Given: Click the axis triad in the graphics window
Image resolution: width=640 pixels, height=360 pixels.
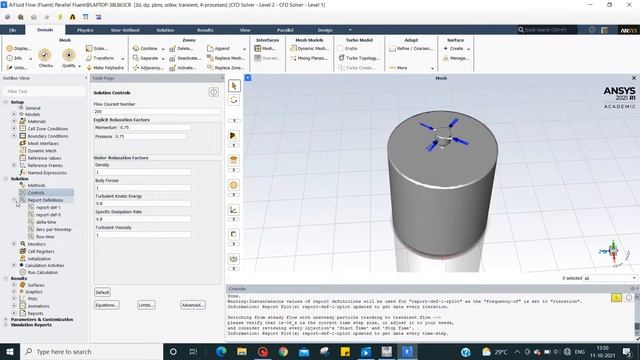Looking at the screenshot, I should pos(614,252).
